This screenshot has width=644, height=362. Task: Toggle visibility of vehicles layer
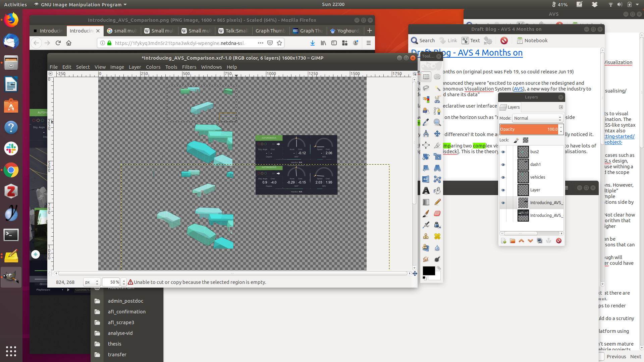click(x=503, y=177)
